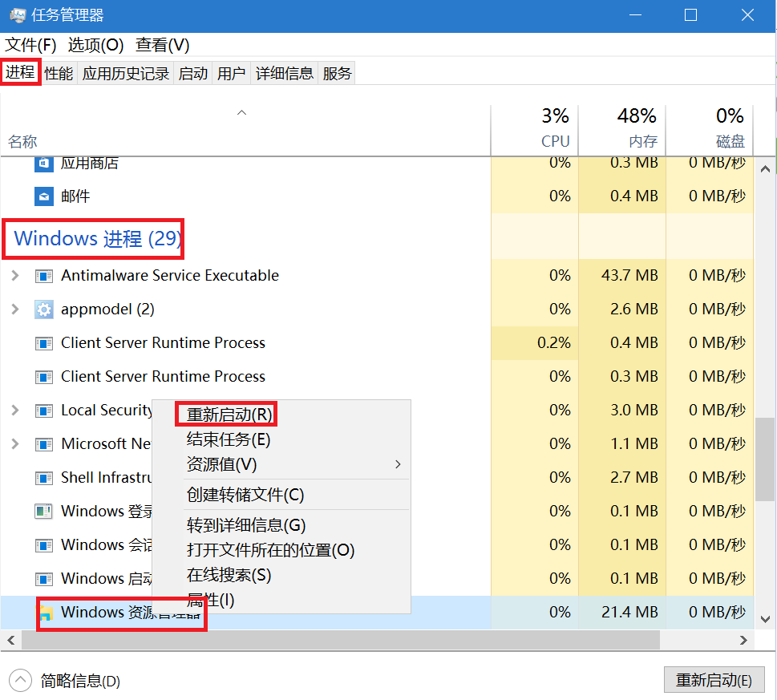The height and width of the screenshot is (700, 777).
Task: Click the vertical scrollbar down arrow
Action: pyautogui.click(x=765, y=619)
